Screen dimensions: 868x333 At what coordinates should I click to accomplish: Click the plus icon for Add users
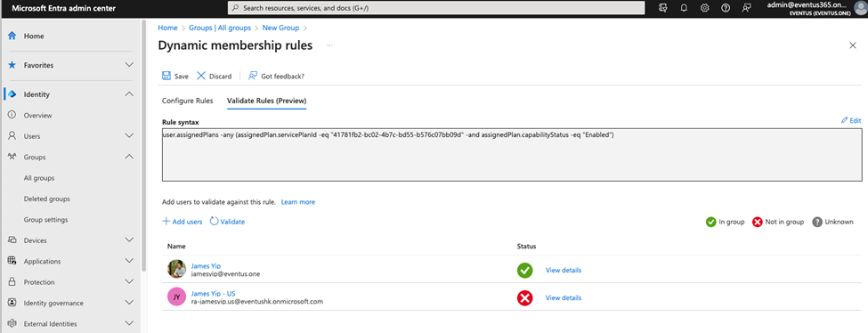[166, 222]
